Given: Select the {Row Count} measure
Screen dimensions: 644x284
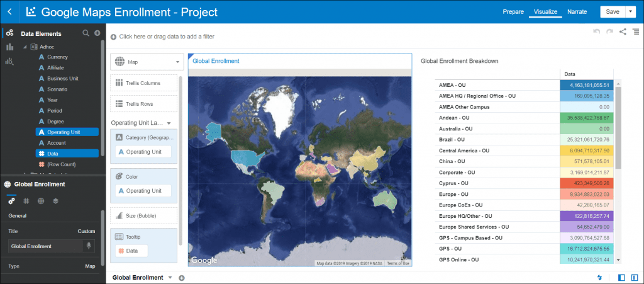Looking at the screenshot, I should [61, 164].
